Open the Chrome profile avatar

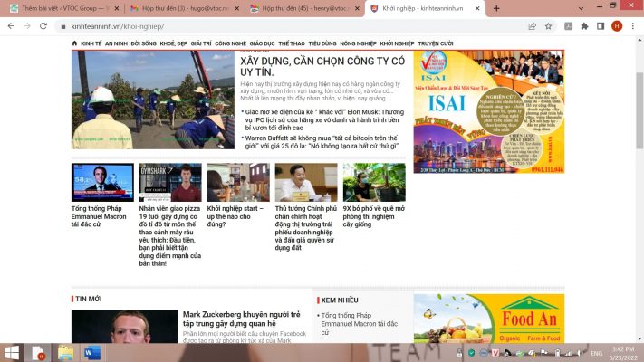tap(616, 26)
